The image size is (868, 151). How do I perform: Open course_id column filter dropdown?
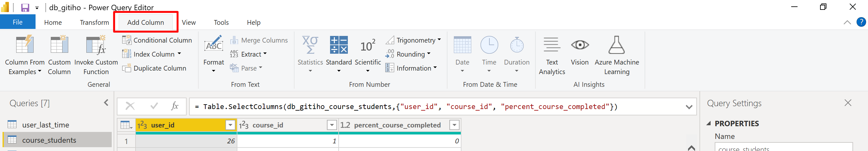pos(332,125)
